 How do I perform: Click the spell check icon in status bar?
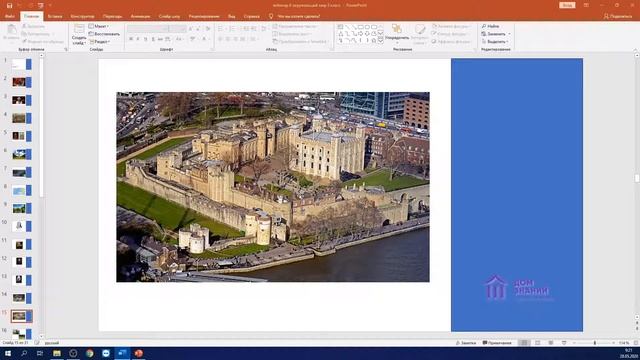(37, 343)
